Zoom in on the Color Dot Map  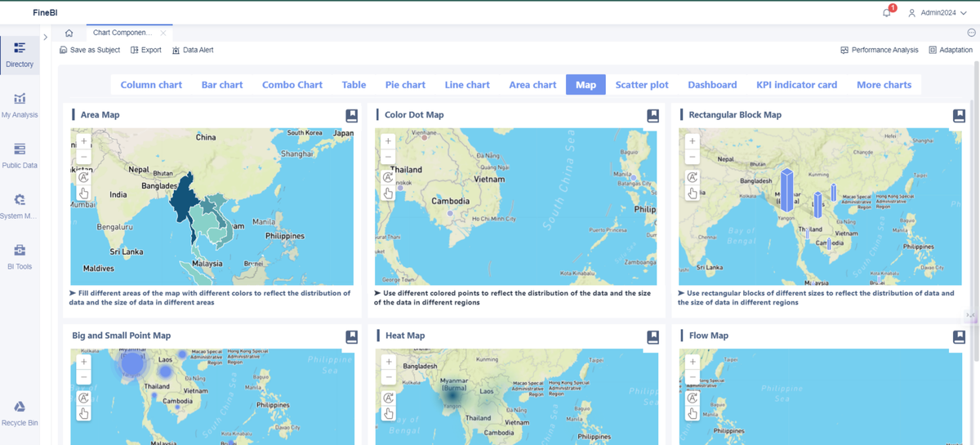click(x=388, y=141)
